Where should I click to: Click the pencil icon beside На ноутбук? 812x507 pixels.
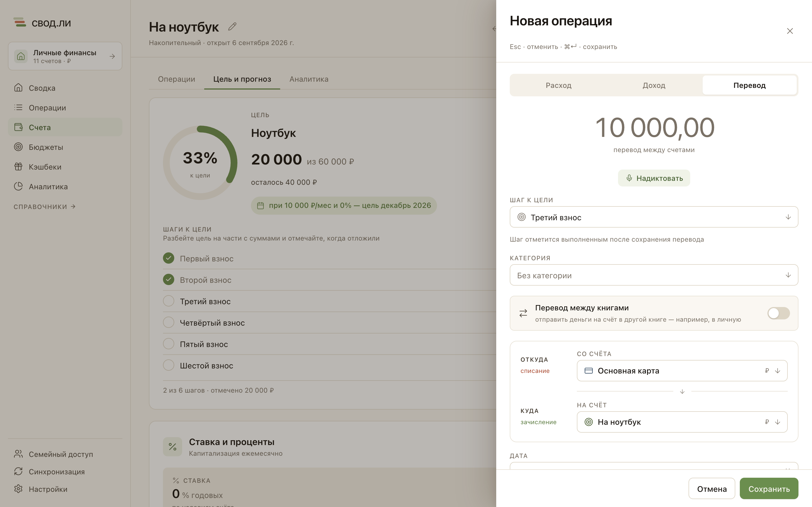click(x=232, y=26)
